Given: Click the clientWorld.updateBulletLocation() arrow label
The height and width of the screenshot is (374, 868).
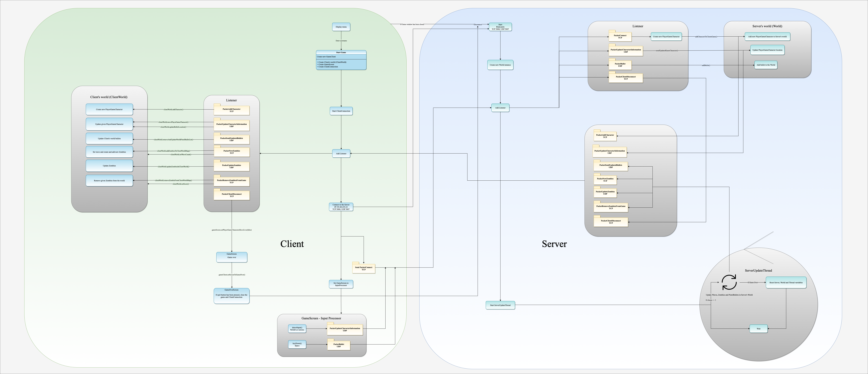Looking at the screenshot, I should (x=173, y=127).
